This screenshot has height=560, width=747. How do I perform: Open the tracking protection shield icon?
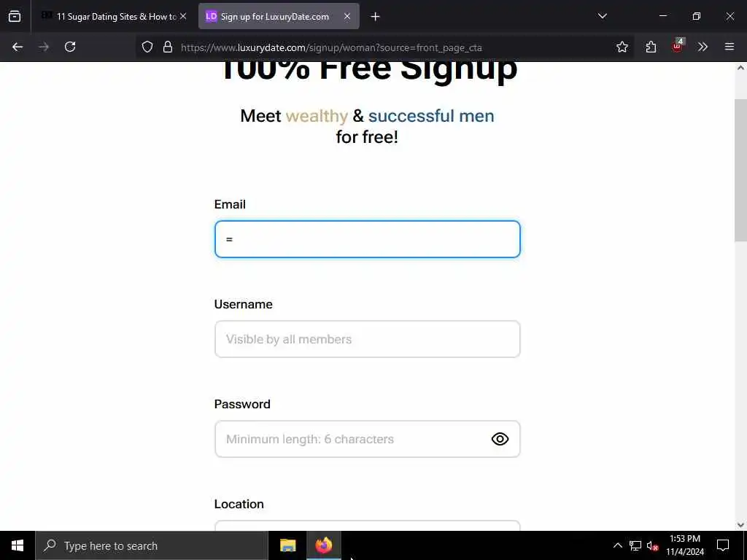coord(147,47)
